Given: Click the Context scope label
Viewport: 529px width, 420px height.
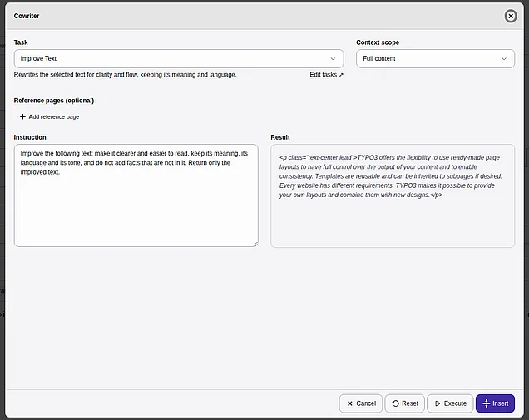Looking at the screenshot, I should pyautogui.click(x=378, y=42).
